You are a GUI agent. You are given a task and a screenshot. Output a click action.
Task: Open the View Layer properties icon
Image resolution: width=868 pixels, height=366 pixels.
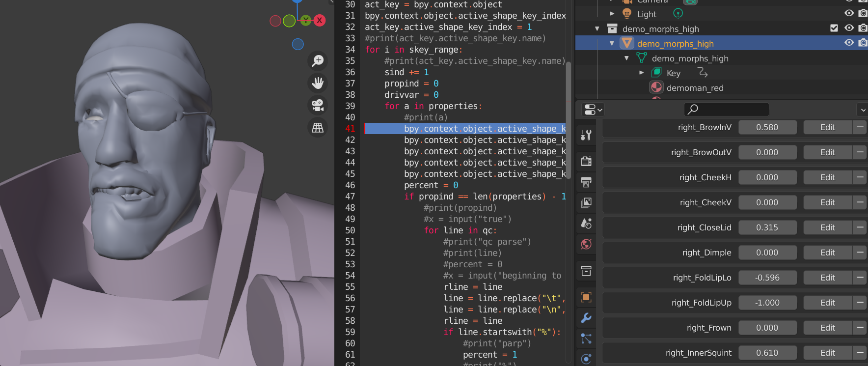(586, 203)
